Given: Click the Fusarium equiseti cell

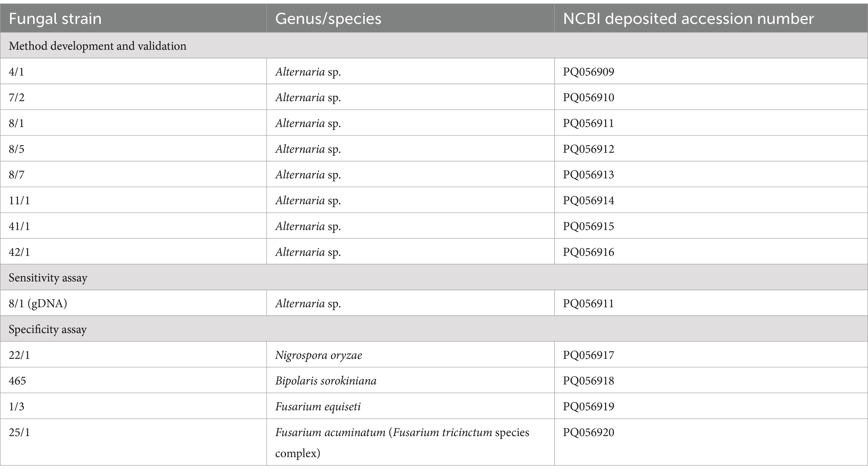Looking at the screenshot, I should pos(410,406).
